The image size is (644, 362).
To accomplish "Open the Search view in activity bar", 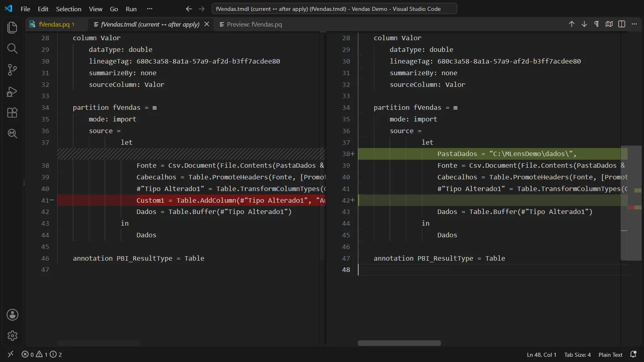I will 12,49.
